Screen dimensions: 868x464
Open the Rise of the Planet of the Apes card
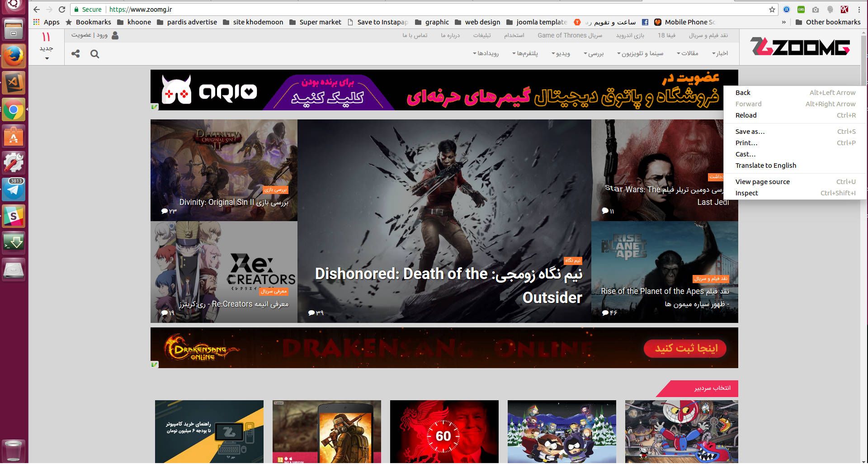point(665,272)
